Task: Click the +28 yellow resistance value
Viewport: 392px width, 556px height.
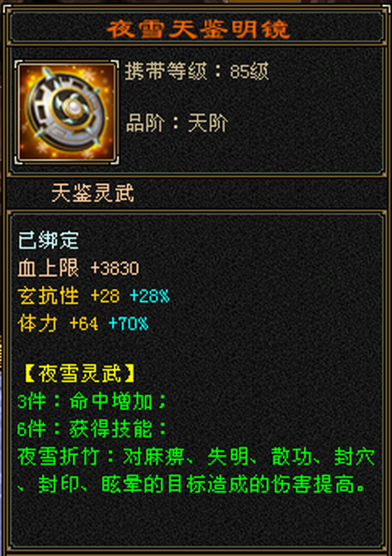Action: tap(105, 296)
